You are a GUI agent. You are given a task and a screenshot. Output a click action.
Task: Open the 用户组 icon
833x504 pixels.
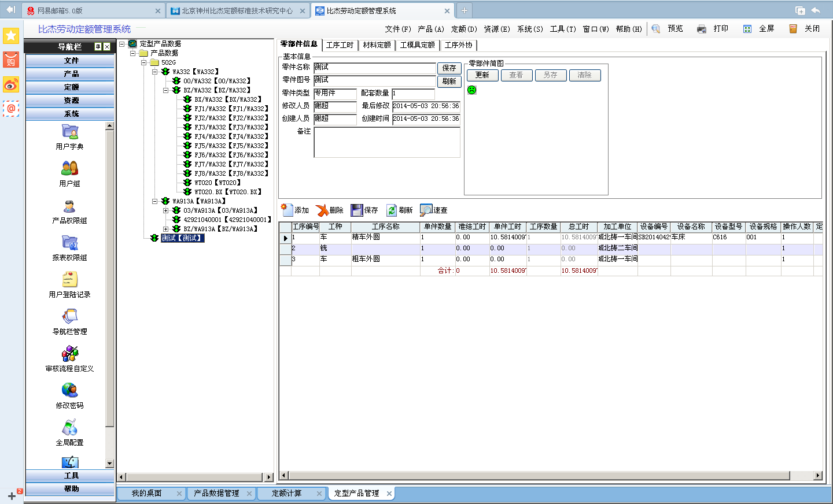pyautogui.click(x=70, y=169)
